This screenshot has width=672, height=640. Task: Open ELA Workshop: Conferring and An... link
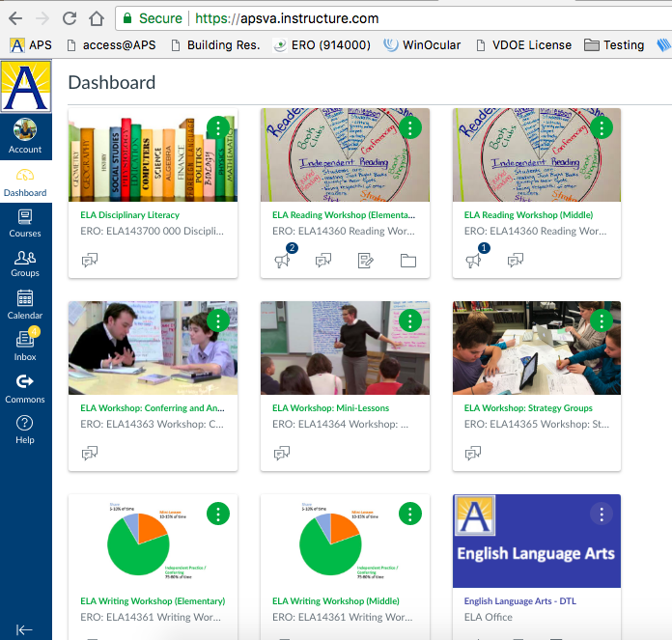click(153, 408)
